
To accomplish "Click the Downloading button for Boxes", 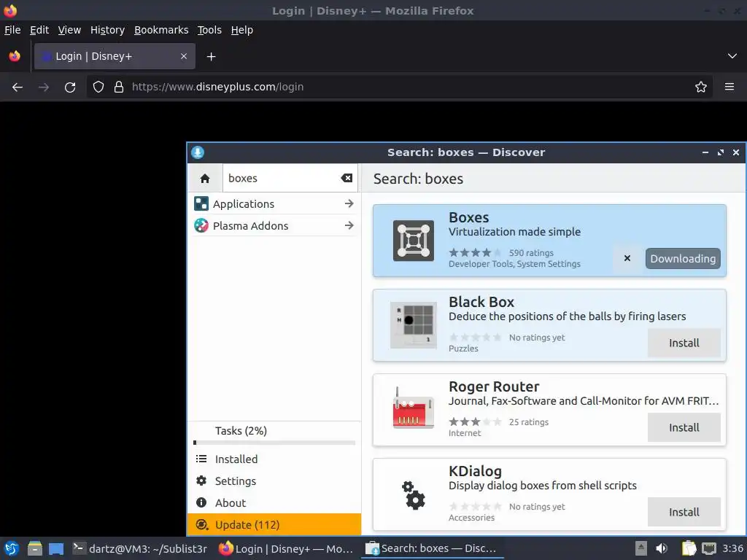I will coord(683,259).
